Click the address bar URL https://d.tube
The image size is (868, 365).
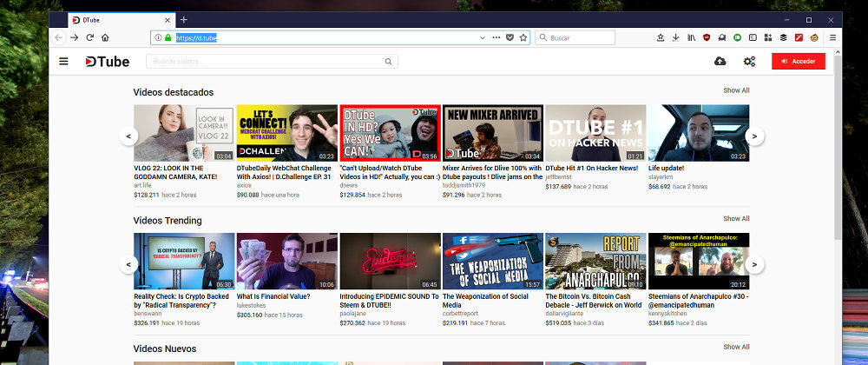196,37
